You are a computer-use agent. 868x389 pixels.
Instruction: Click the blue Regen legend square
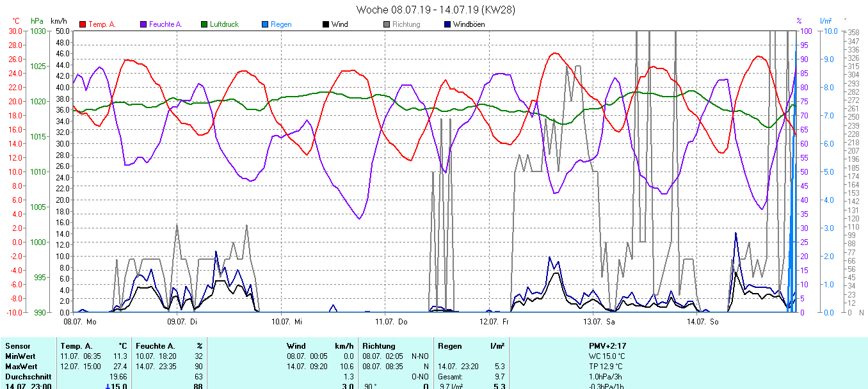tap(265, 24)
